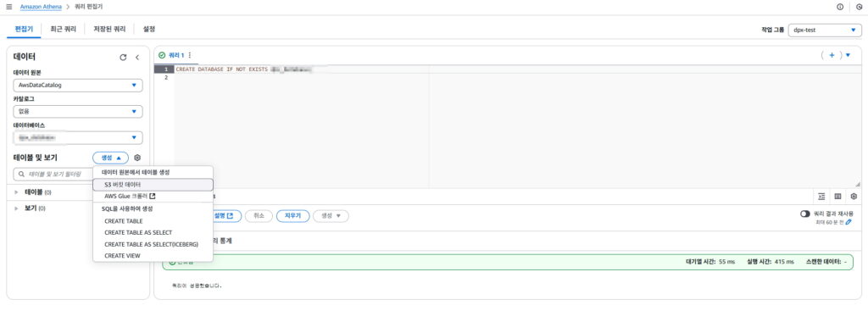The width and height of the screenshot is (868, 322).
Task: Add a new query tab
Action: point(832,55)
